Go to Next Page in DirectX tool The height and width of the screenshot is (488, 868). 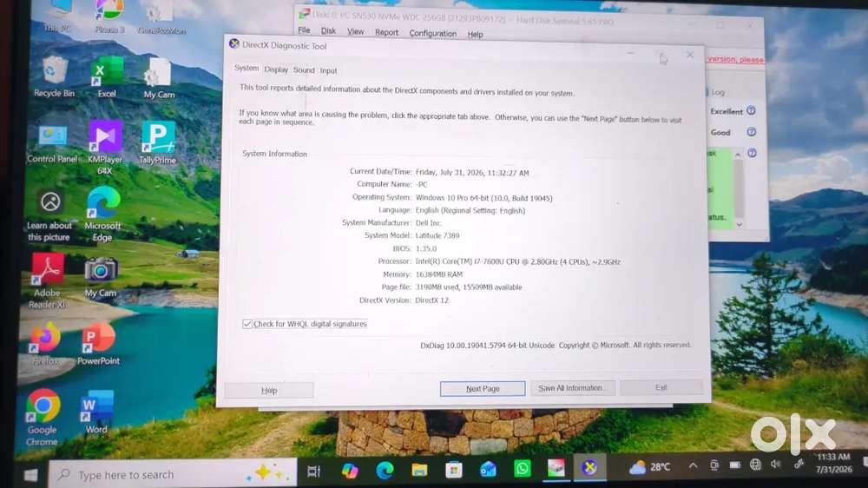tap(483, 389)
